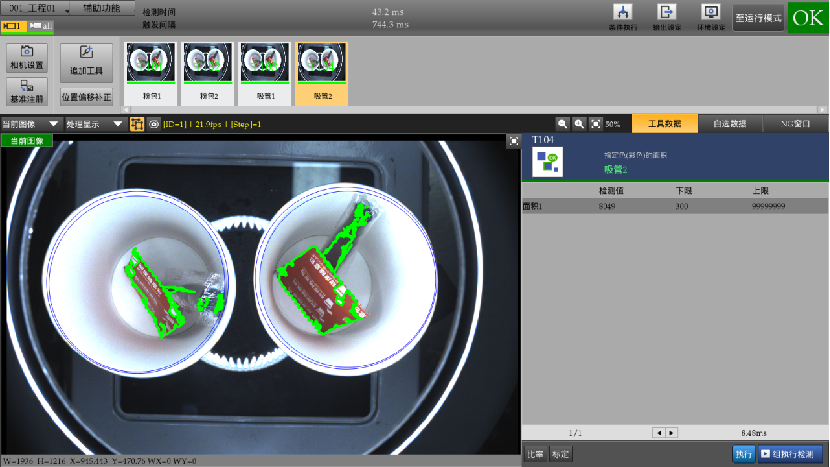Select the T103 tool thumbnail
Screen dimensions: 830x467
coord(265,74)
